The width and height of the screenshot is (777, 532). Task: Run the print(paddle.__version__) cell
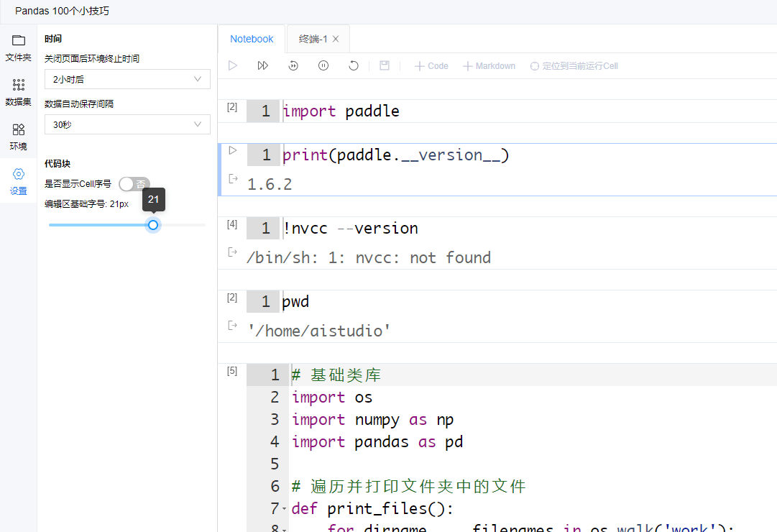(232, 150)
